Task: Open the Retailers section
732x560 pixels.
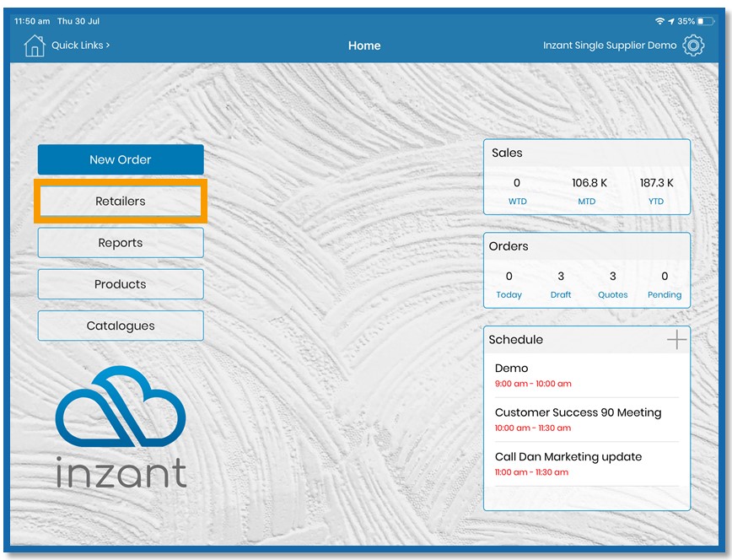Action: tap(121, 201)
